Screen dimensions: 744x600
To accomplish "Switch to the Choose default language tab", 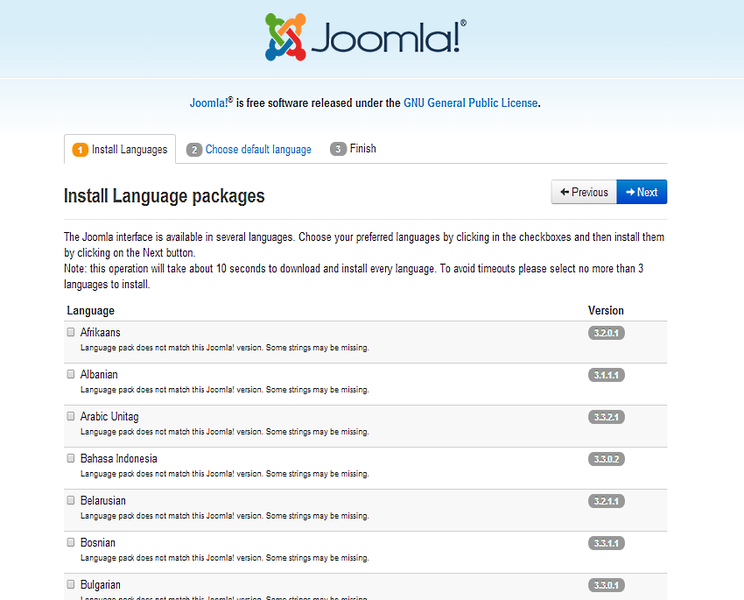I will coord(249,149).
